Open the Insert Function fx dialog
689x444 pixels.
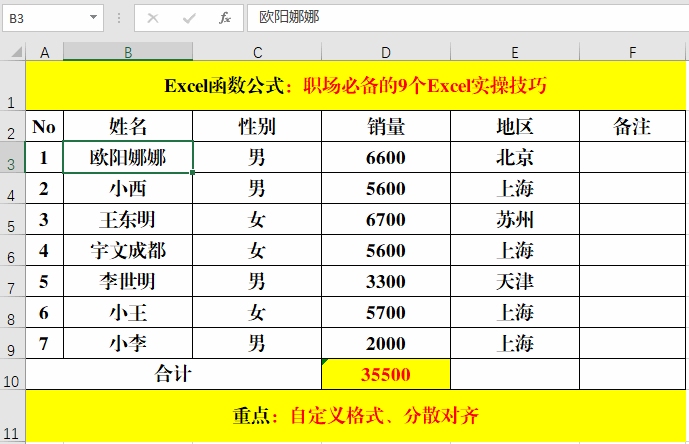click(x=225, y=18)
